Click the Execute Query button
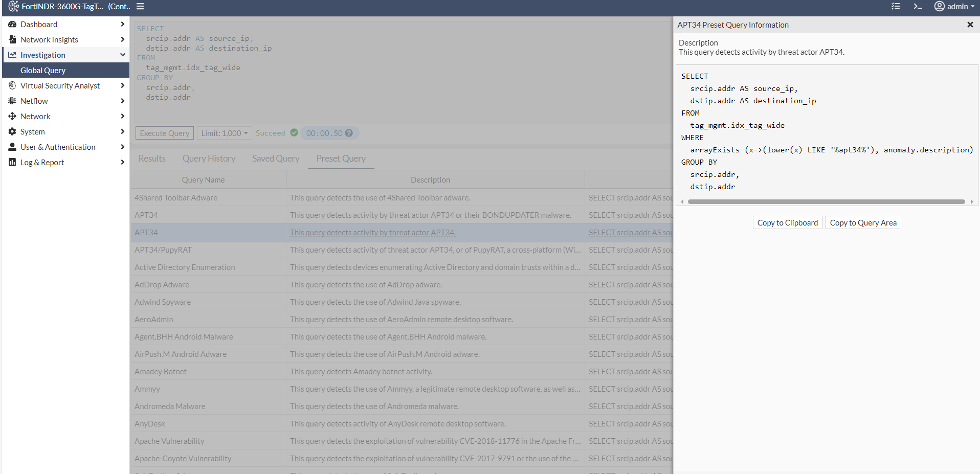The height and width of the screenshot is (474, 980). click(x=164, y=133)
